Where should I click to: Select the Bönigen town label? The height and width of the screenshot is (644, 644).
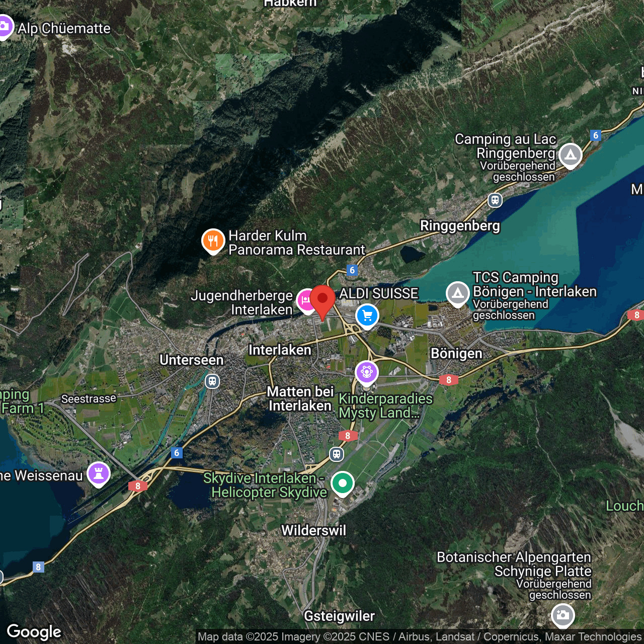pyautogui.click(x=456, y=353)
